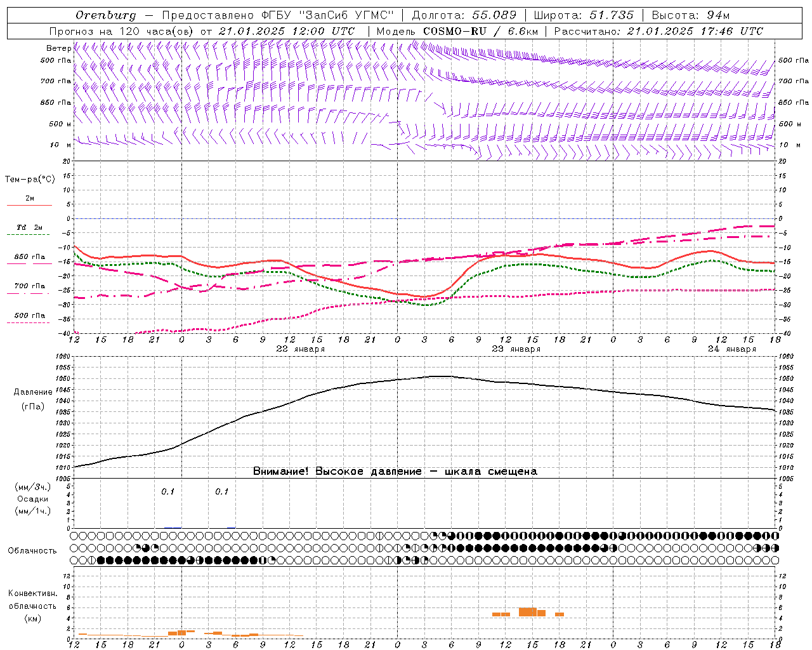The image size is (812, 650).
Task: Click the '(мм/3ч.)' precipitation unit label
Action: pyautogui.click(x=33, y=487)
